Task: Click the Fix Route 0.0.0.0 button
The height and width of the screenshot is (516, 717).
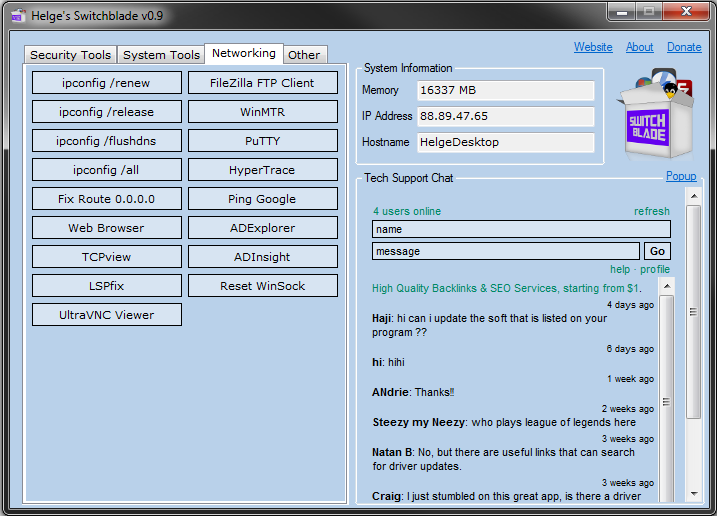Action: [107, 199]
